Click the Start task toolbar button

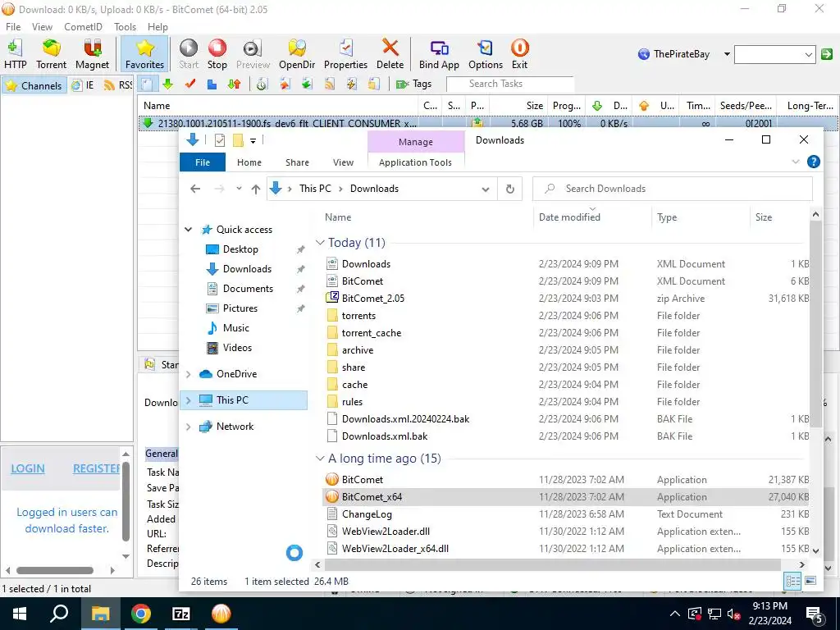pos(189,54)
